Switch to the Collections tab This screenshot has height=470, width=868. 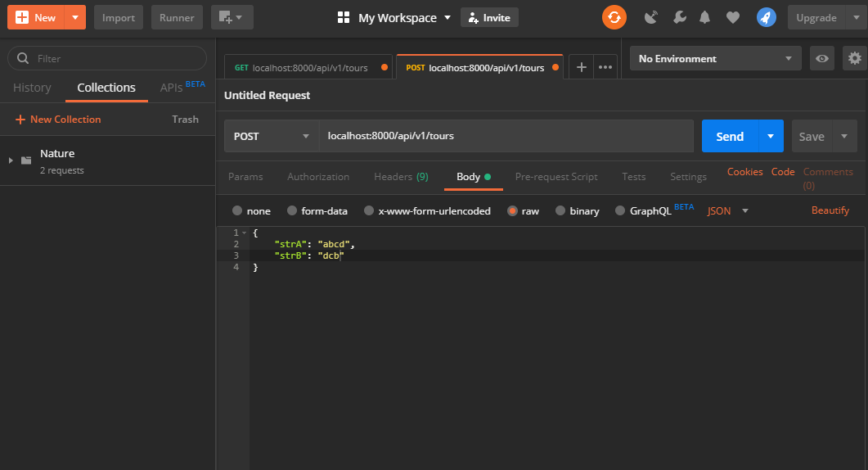[x=106, y=88]
